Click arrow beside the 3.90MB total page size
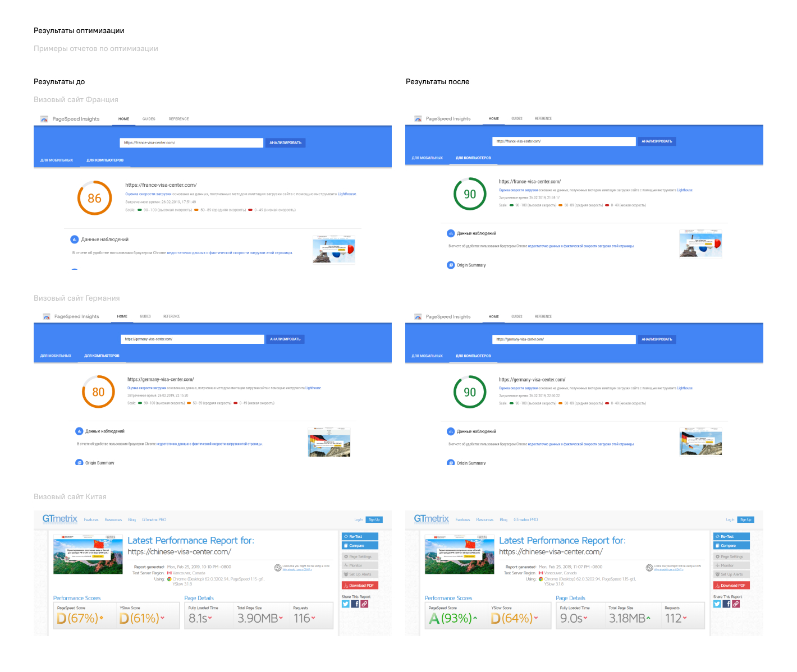The width and height of the screenshot is (797, 672). pos(281,618)
